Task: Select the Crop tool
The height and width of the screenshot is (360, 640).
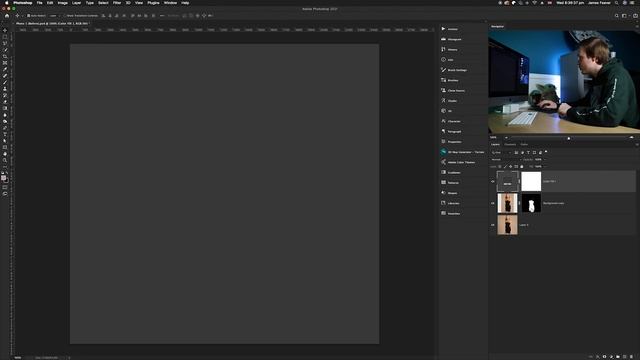Action: point(5,56)
